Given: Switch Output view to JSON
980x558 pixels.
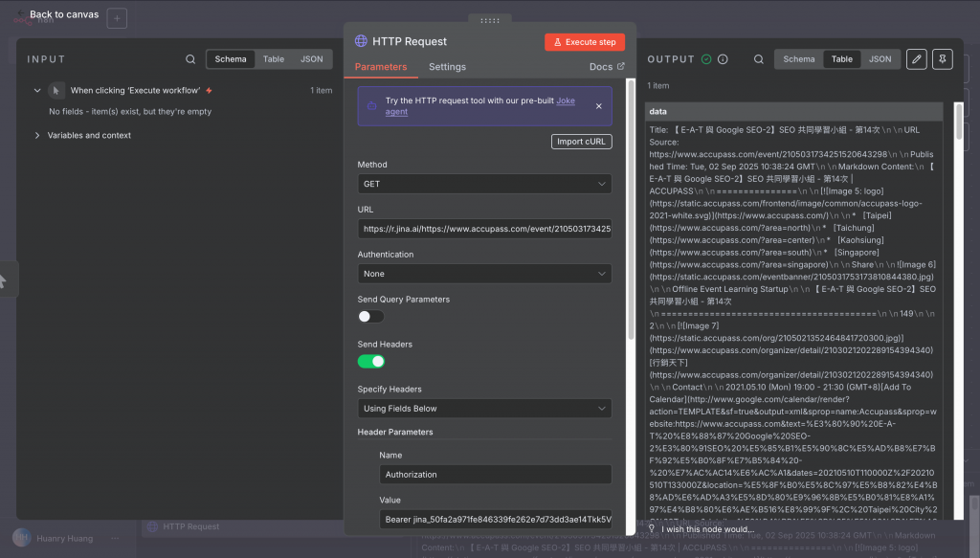Looking at the screenshot, I should tap(880, 58).
